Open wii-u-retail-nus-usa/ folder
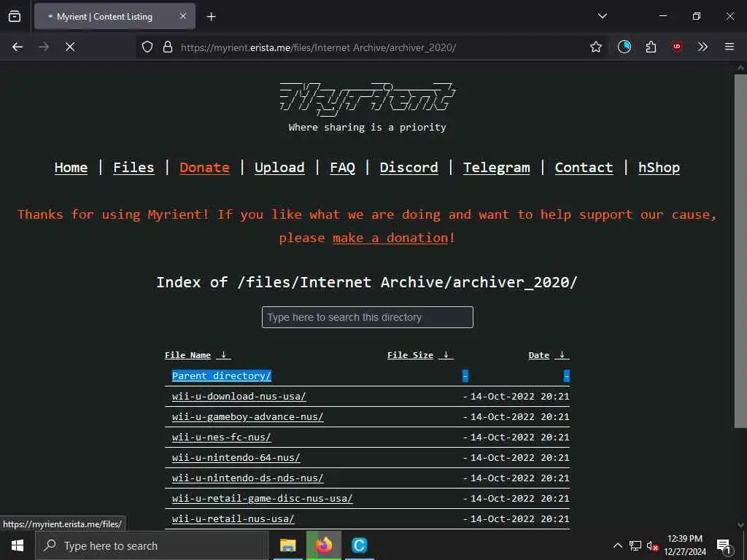 coord(233,519)
